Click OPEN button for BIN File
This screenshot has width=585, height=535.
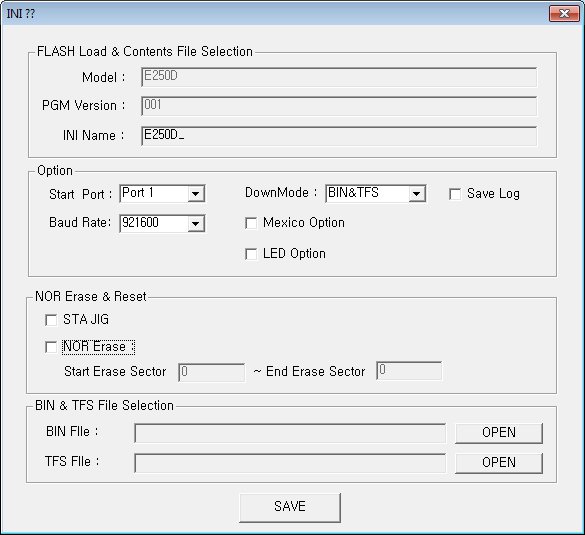(x=499, y=433)
